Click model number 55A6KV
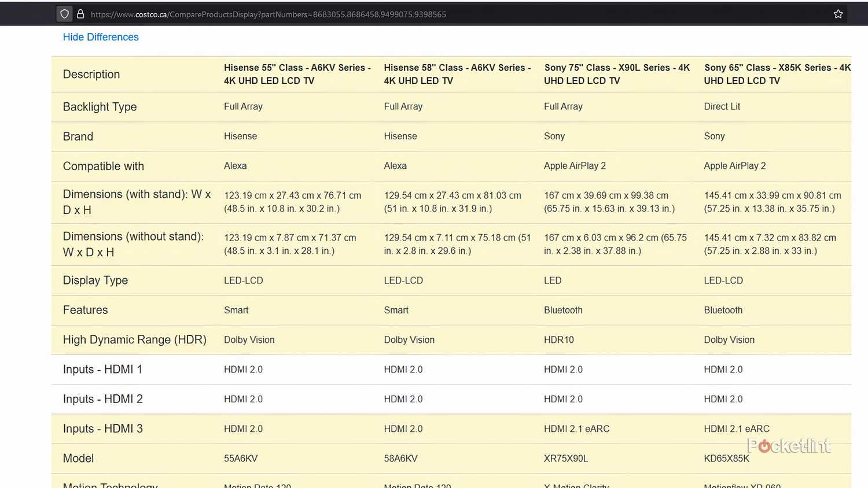 pyautogui.click(x=241, y=459)
